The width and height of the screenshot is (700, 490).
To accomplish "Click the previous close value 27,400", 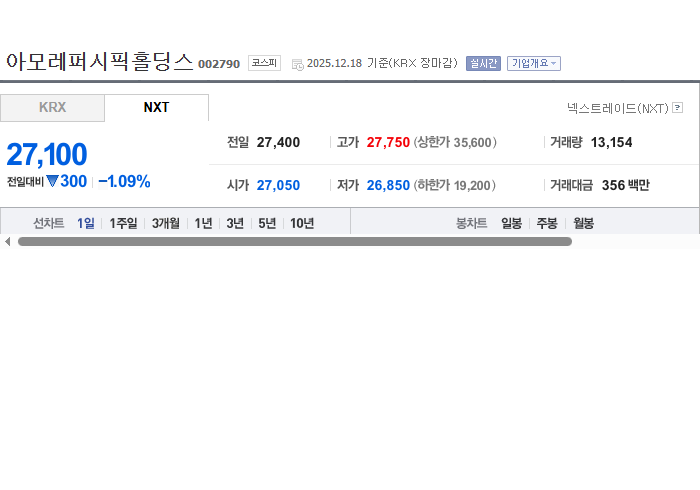I will [x=278, y=142].
